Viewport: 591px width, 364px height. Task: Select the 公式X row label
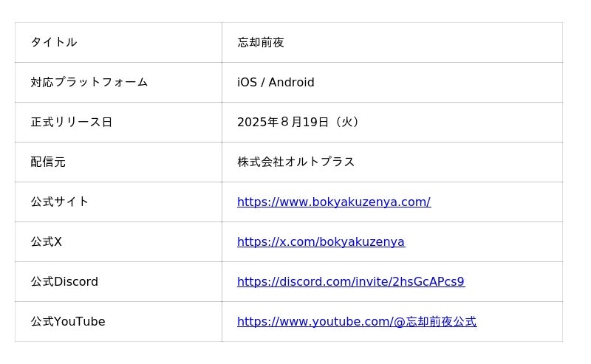tap(46, 242)
